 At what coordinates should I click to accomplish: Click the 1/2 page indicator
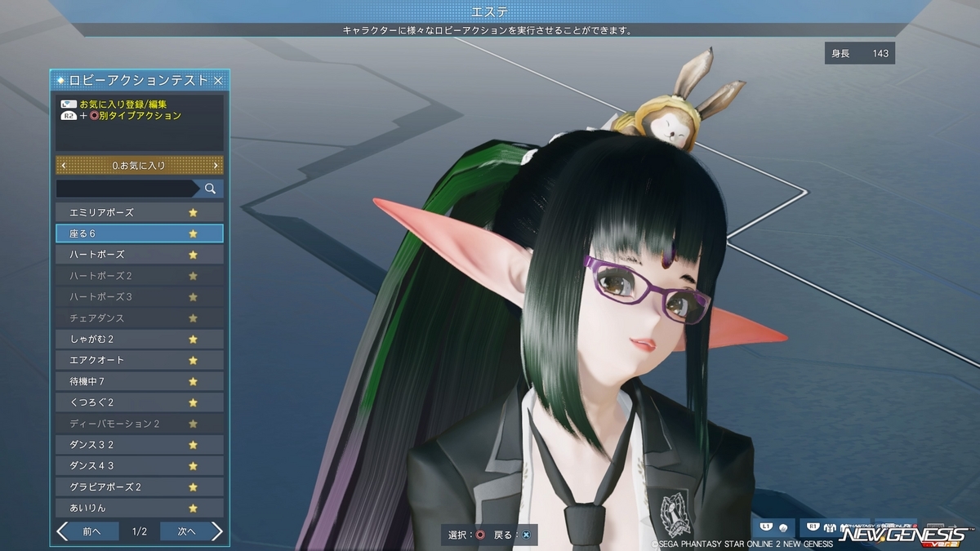140,531
